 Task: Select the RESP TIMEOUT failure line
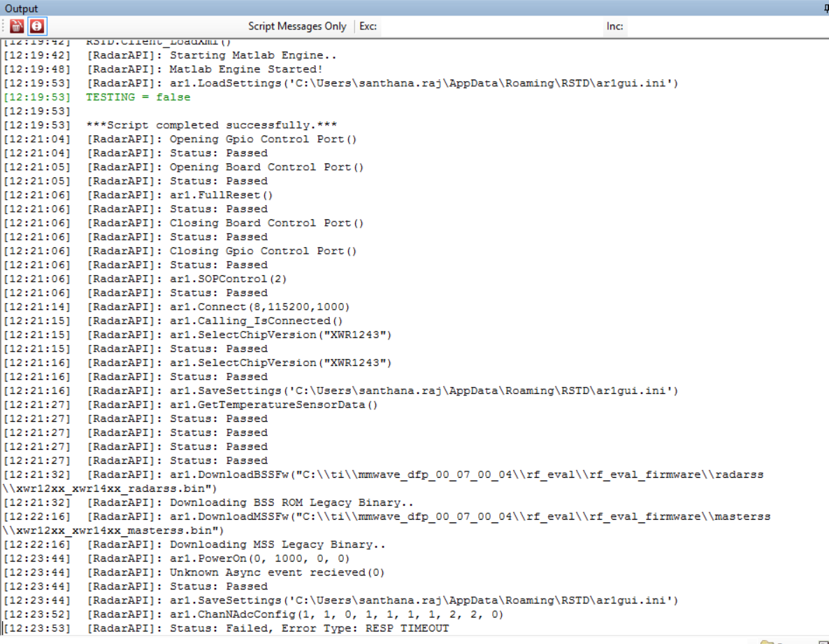(x=224, y=628)
